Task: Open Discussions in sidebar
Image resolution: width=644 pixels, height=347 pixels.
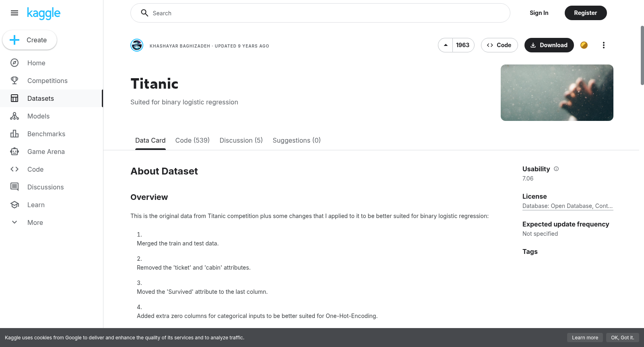Action: tap(45, 187)
